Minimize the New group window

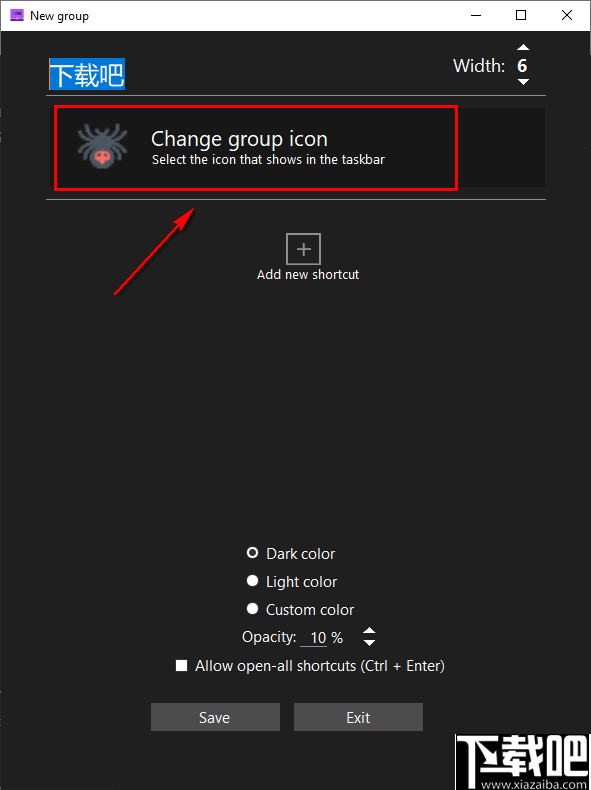point(476,15)
